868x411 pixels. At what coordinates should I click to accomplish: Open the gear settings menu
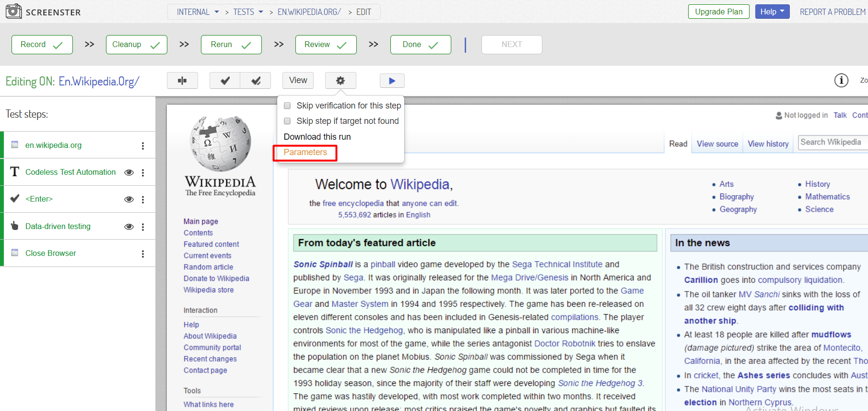[x=340, y=81]
